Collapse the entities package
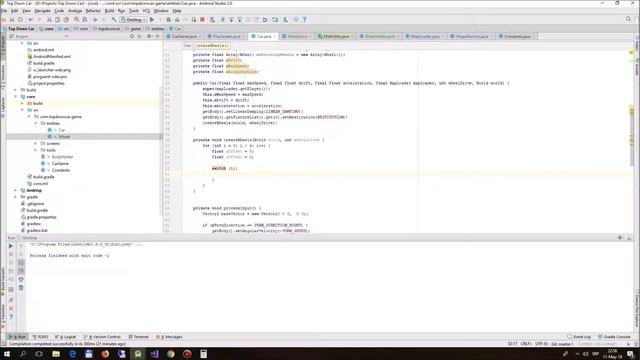This screenshot has height=360, width=640. [36, 123]
